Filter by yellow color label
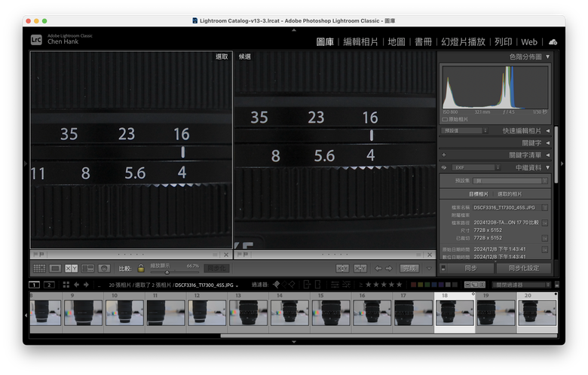The height and width of the screenshot is (375, 588). tap(421, 285)
